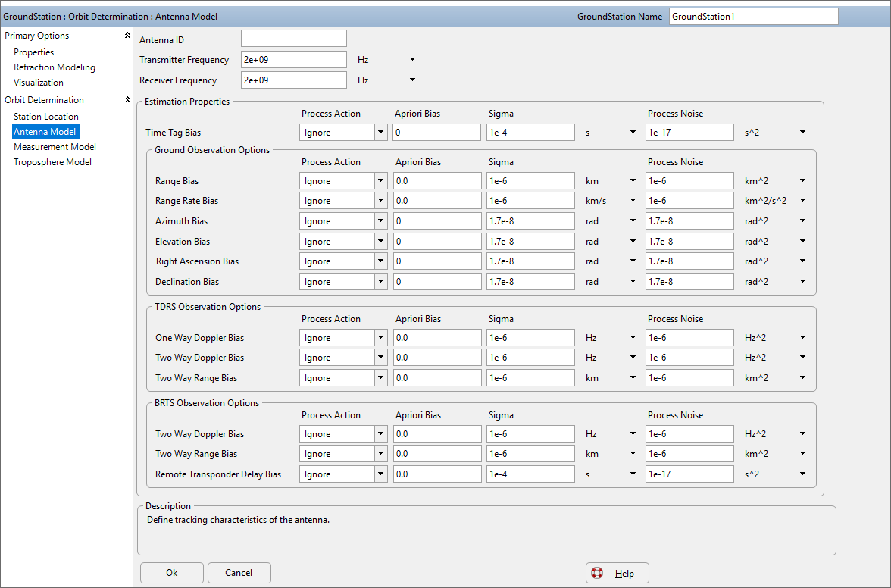Click the Antenna ID input field
Screen dimensions: 891x588
[x=294, y=39]
